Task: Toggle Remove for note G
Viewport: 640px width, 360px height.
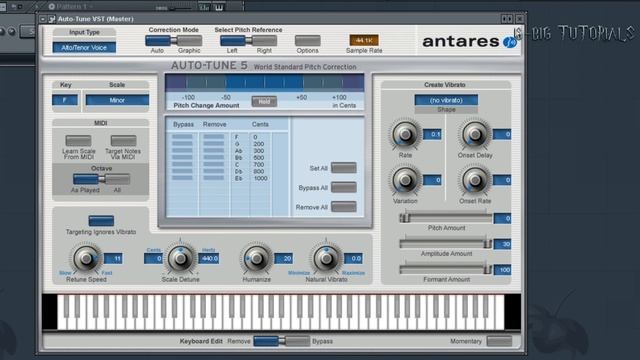Action: (x=213, y=144)
